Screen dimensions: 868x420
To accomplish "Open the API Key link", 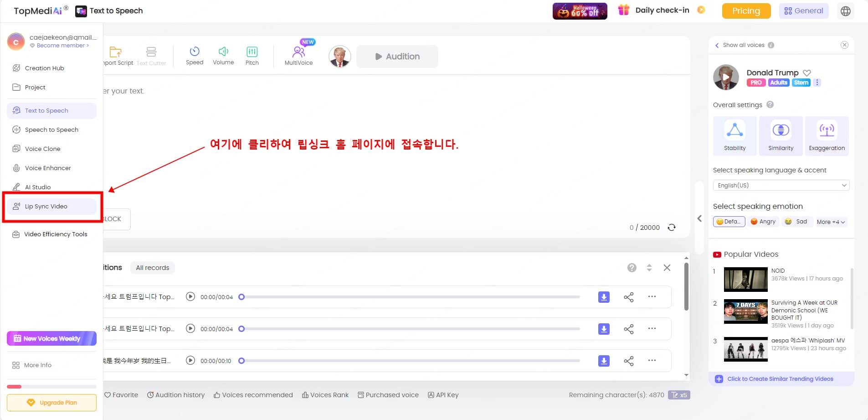I will [443, 395].
